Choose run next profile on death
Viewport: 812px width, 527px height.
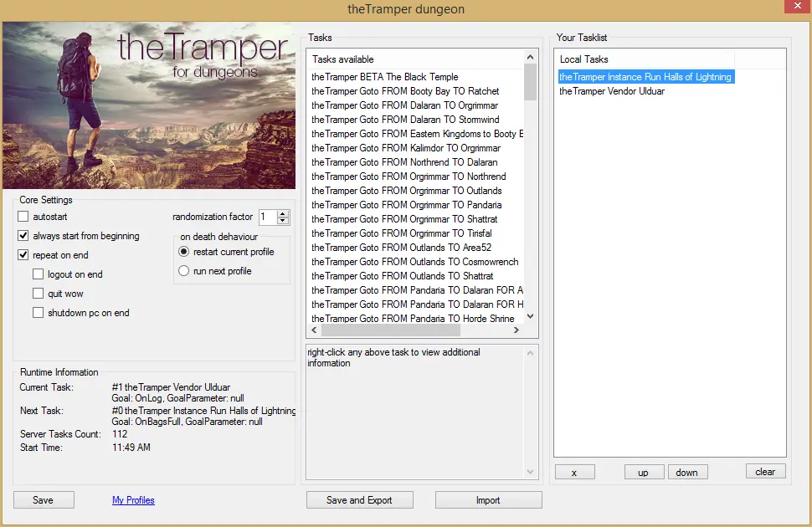pyautogui.click(x=184, y=271)
